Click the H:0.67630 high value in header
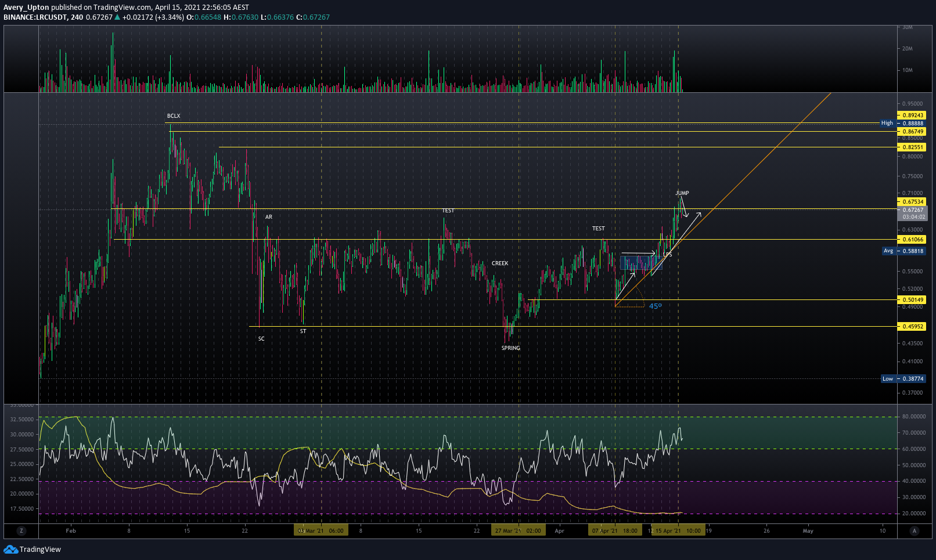The width and height of the screenshot is (936, 560). (241, 17)
